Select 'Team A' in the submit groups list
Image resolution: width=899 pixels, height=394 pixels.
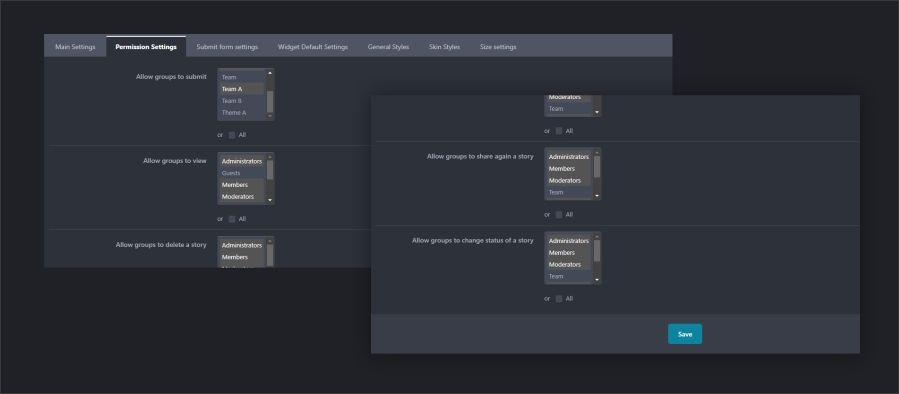(242, 89)
